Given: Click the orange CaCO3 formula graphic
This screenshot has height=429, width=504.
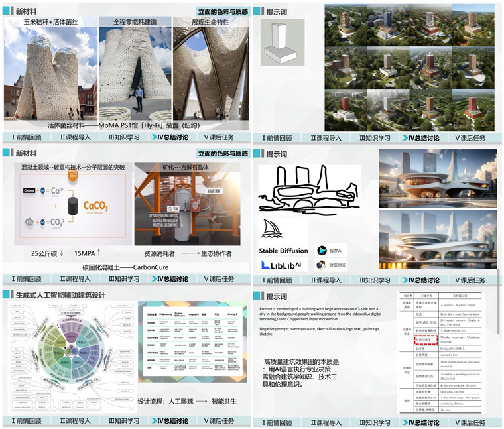Looking at the screenshot, I should tap(95, 206).
